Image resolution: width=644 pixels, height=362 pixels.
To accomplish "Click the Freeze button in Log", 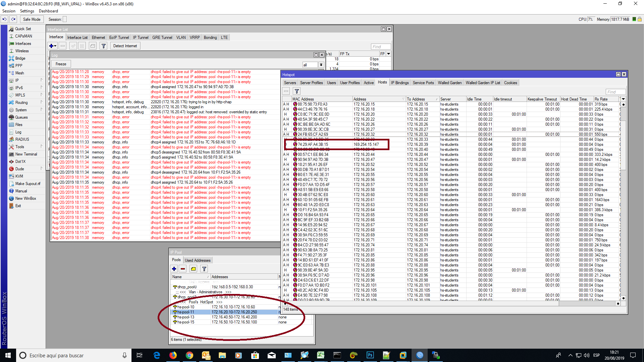I will [61, 64].
